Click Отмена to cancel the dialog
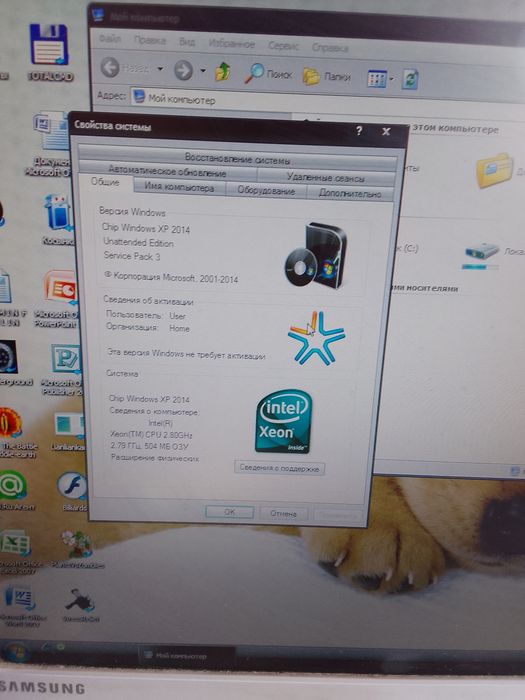 [x=283, y=513]
